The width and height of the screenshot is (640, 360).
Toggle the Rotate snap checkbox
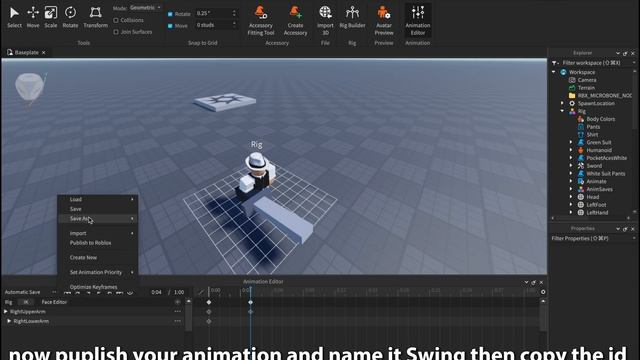(170, 14)
